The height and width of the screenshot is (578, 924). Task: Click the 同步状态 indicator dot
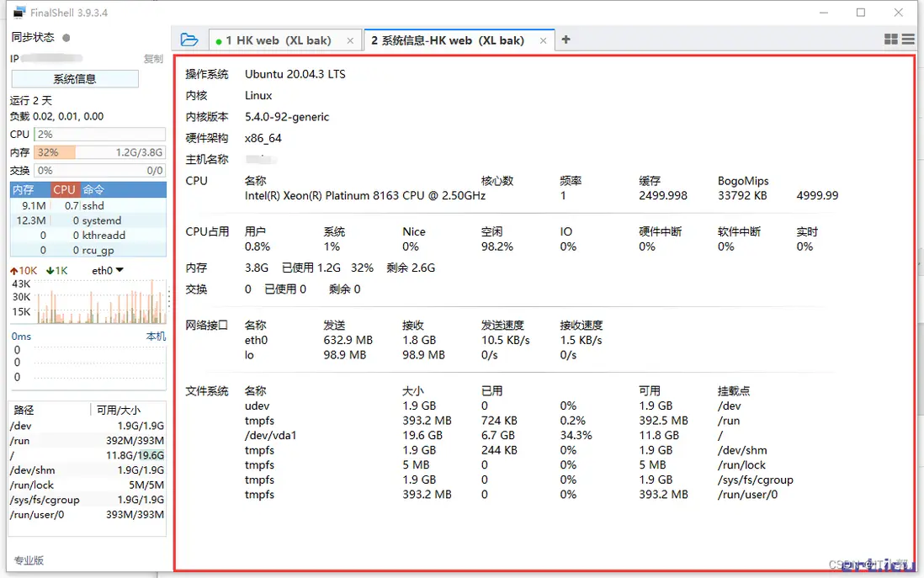[66, 38]
